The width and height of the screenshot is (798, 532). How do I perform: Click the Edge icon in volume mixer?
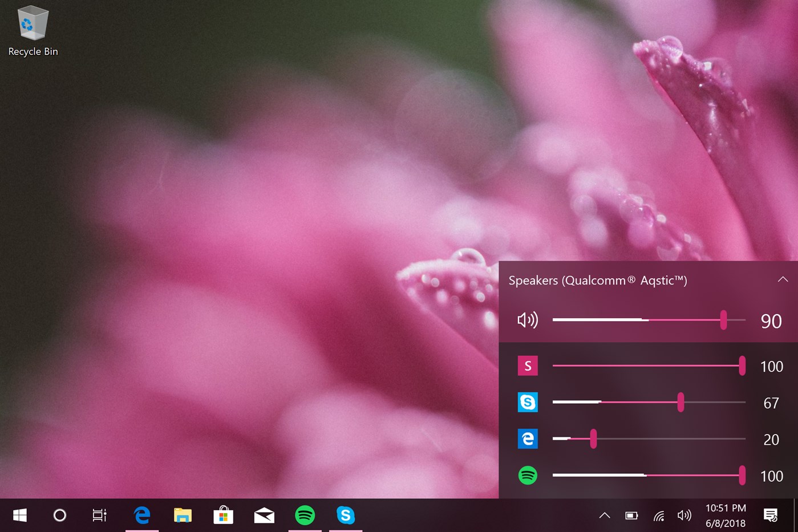click(528, 439)
